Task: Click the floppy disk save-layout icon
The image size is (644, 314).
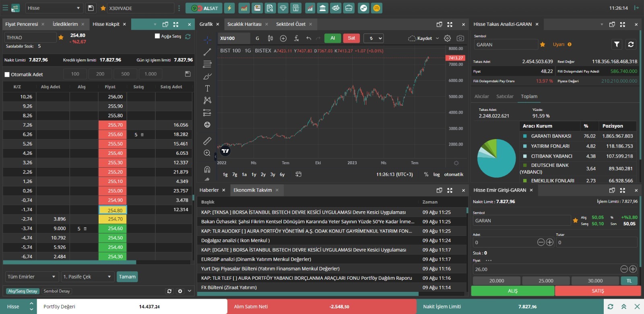Action: 91,8
